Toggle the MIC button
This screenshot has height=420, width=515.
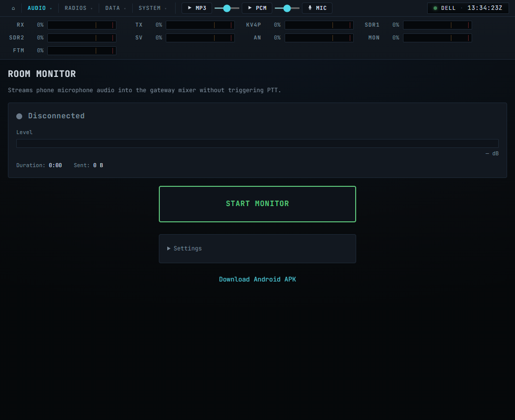pos(317,8)
